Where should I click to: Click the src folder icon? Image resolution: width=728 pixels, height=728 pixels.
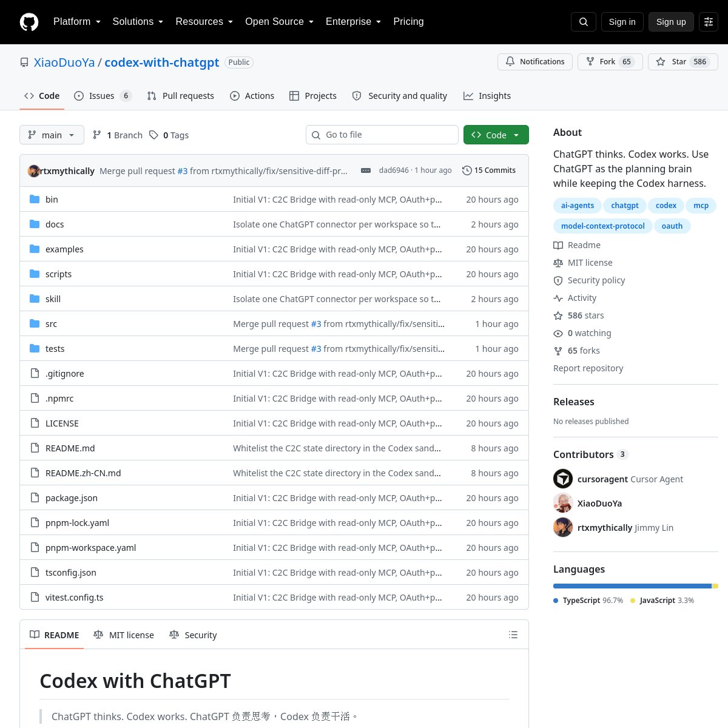click(35, 323)
